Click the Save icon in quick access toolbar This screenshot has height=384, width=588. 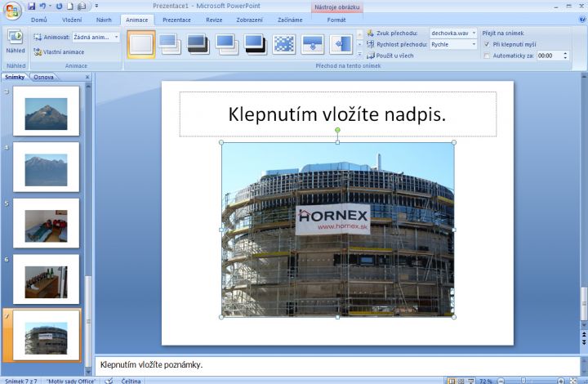pyautogui.click(x=32, y=6)
